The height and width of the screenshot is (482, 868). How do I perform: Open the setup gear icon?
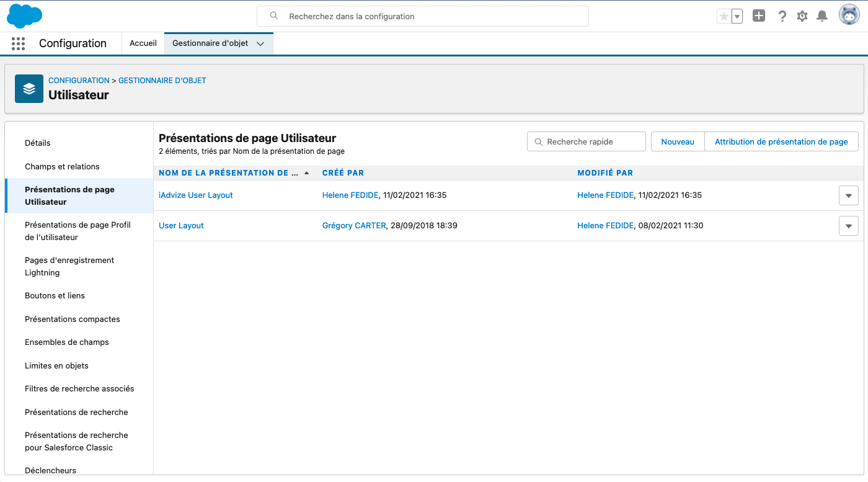[x=802, y=17]
